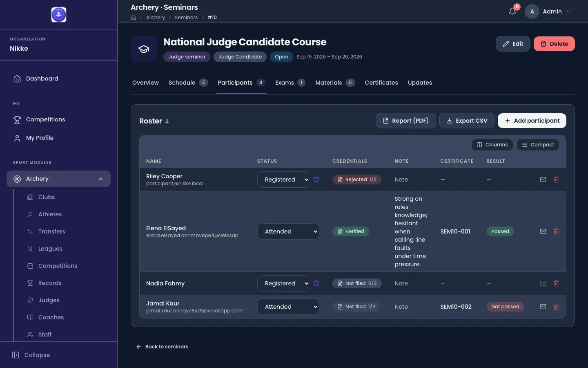Image resolution: width=588 pixels, height=368 pixels.
Task: Open Riley Cooper's Rejected credentials badge
Action: (357, 180)
